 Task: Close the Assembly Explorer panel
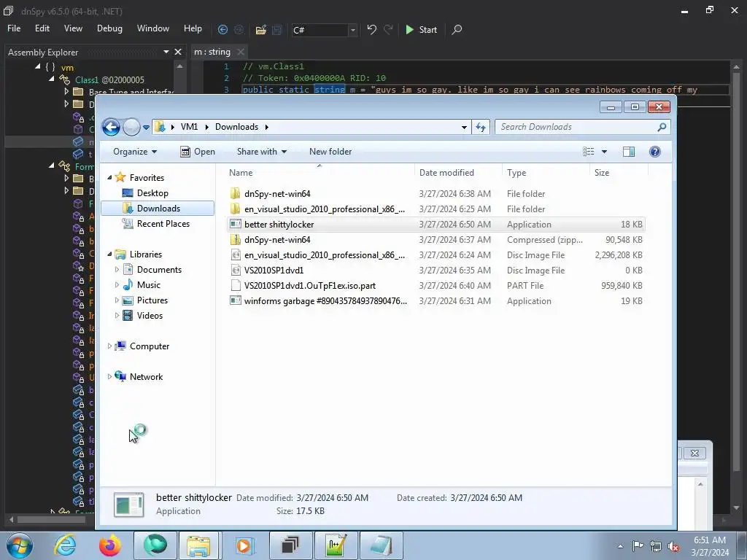pos(178,52)
